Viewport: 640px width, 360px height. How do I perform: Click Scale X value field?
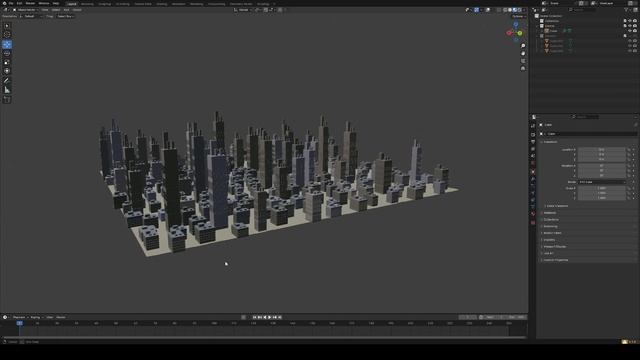tap(602, 188)
